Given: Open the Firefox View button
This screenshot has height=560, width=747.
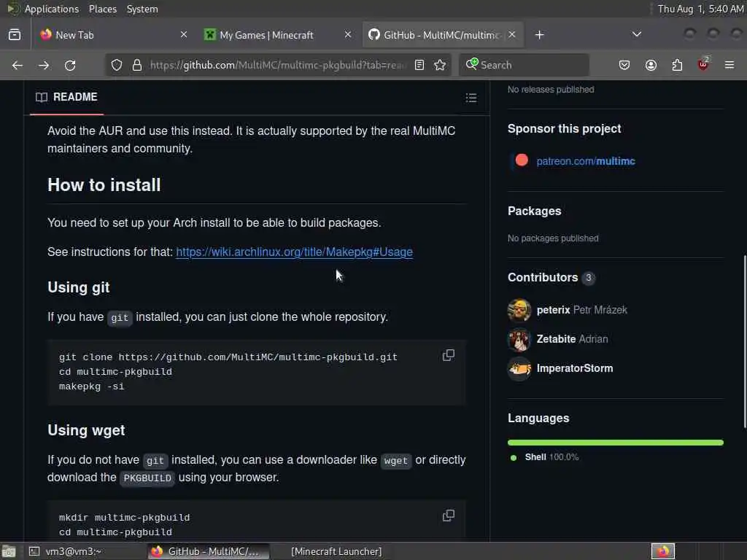Looking at the screenshot, I should coord(15,35).
